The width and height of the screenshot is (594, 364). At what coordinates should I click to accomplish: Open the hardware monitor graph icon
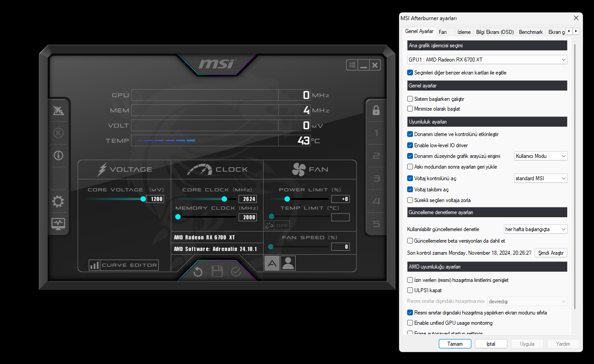[x=58, y=223]
